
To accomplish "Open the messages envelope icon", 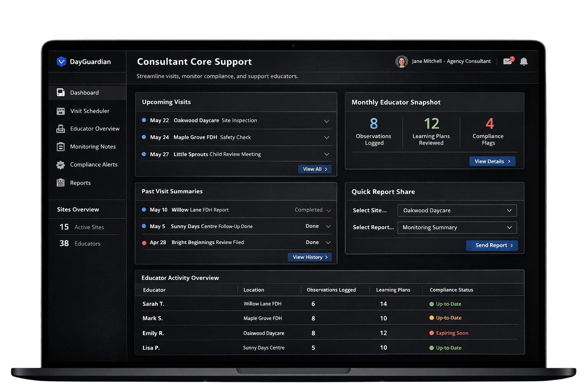I will coord(508,61).
